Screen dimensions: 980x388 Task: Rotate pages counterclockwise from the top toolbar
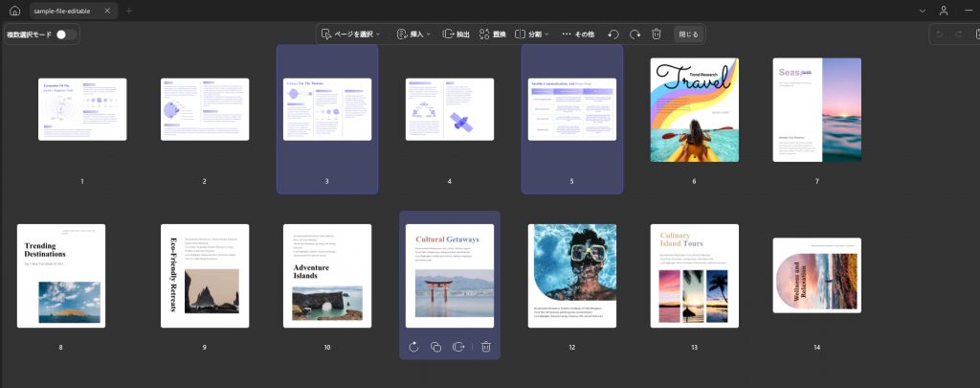(x=613, y=34)
